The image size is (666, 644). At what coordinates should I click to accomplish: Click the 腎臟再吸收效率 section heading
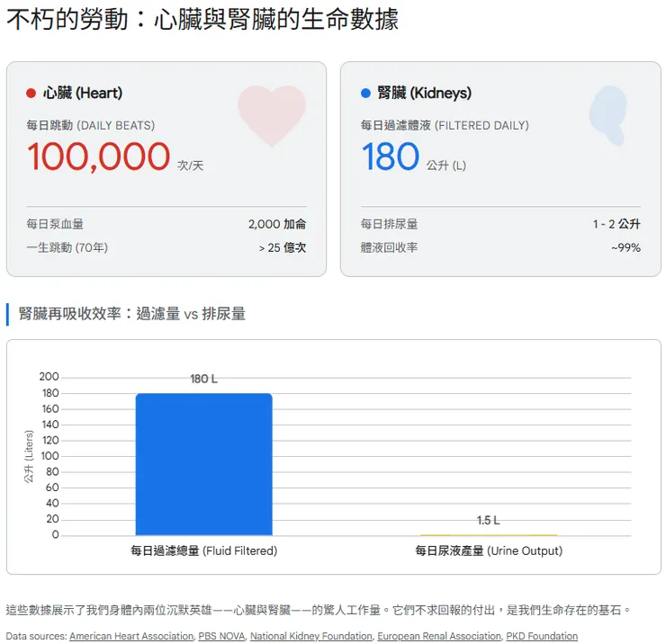(x=132, y=314)
